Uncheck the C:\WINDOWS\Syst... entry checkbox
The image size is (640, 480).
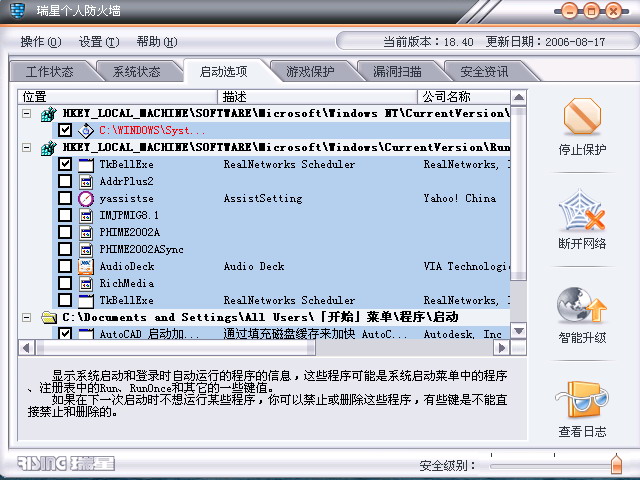65,131
